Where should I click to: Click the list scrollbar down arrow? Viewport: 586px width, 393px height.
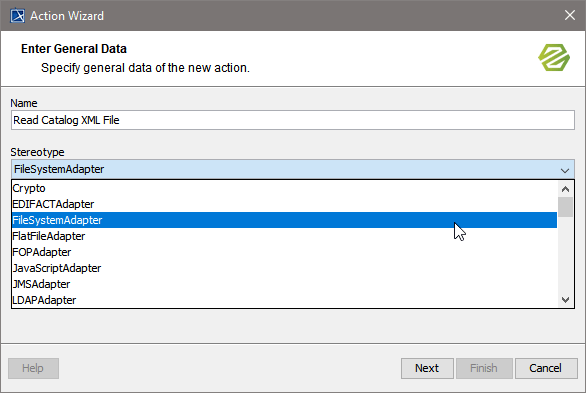[x=565, y=300]
